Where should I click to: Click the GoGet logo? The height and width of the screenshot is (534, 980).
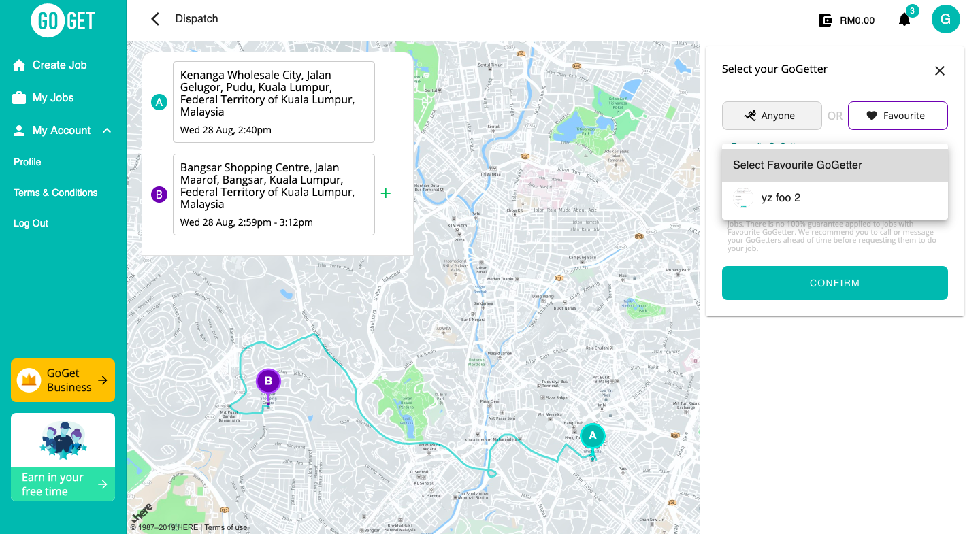[63, 20]
